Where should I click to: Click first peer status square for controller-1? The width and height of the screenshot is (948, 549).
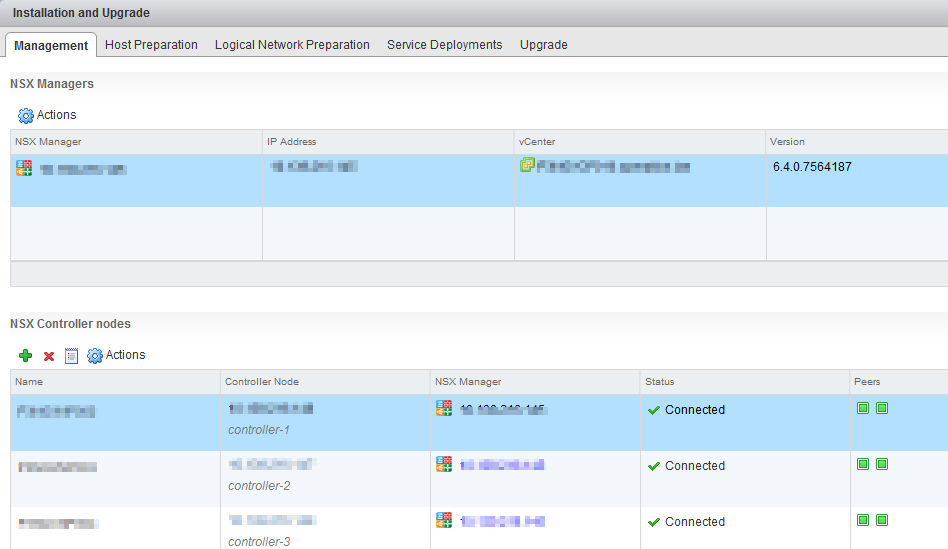tap(863, 408)
